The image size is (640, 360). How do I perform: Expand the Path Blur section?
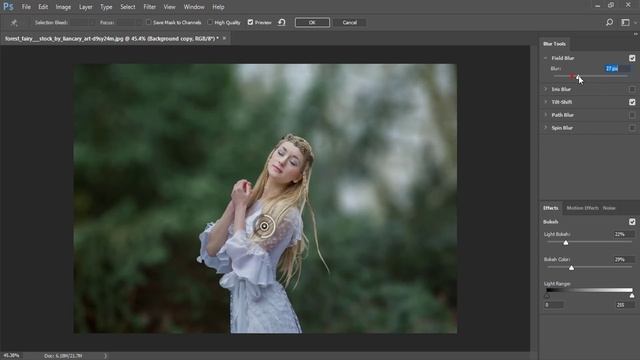[546, 115]
